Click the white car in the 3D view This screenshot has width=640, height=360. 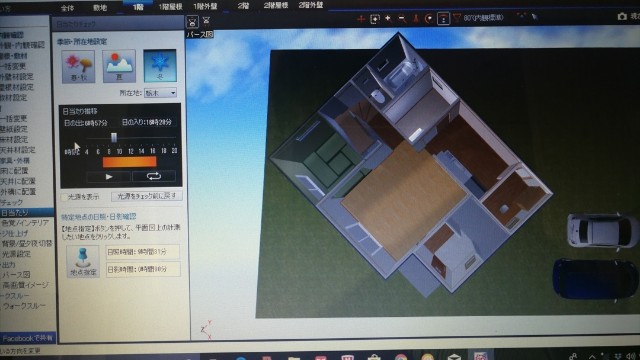click(602, 230)
